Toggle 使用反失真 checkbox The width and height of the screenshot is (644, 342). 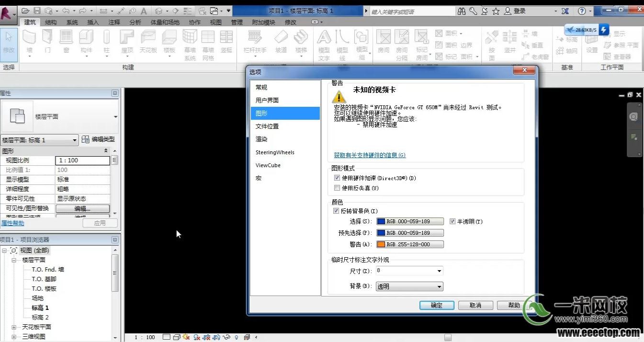(x=337, y=188)
